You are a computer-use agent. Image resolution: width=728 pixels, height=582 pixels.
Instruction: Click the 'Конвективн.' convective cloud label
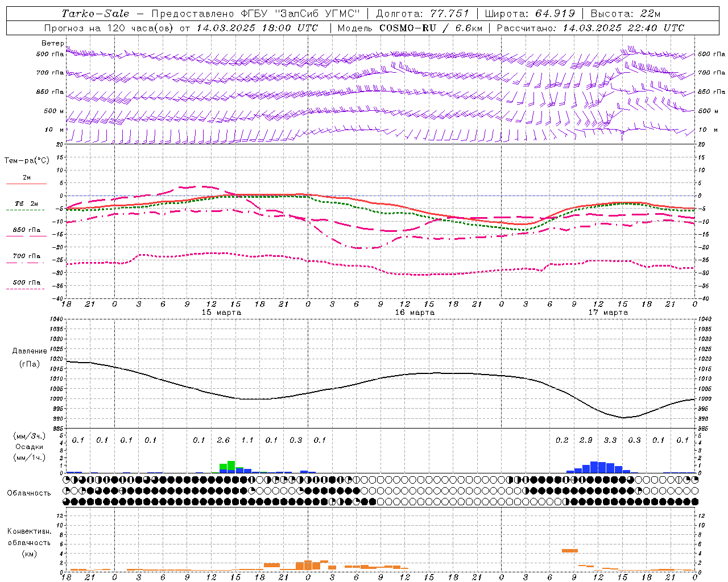[x=29, y=531]
